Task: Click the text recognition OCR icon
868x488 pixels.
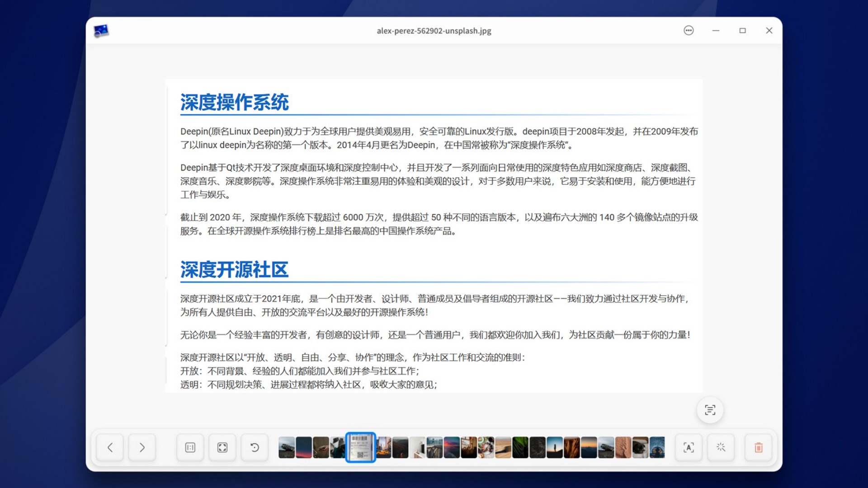Action: 688,447
